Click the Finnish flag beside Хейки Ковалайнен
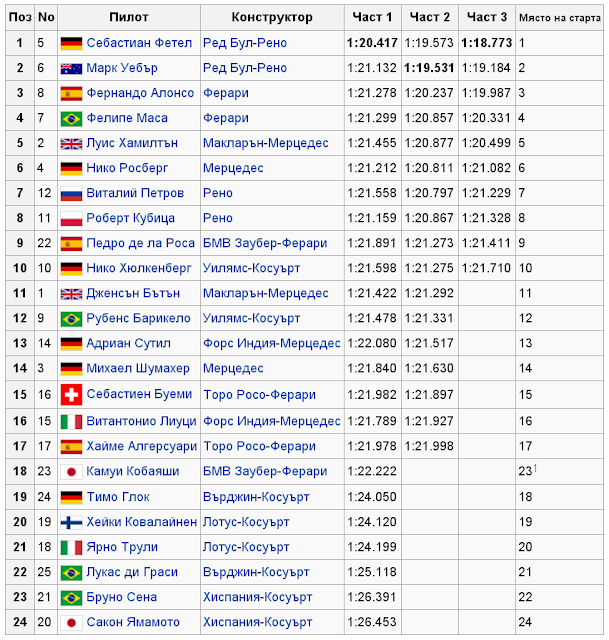609x640 pixels. pos(71,522)
